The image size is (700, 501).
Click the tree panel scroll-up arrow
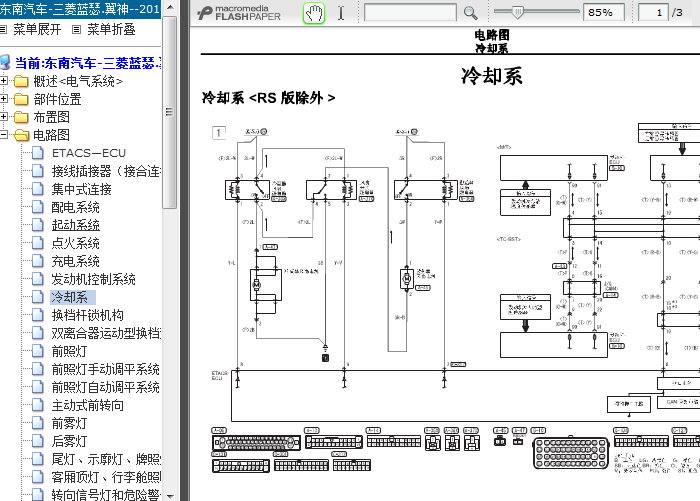[x=170, y=8]
